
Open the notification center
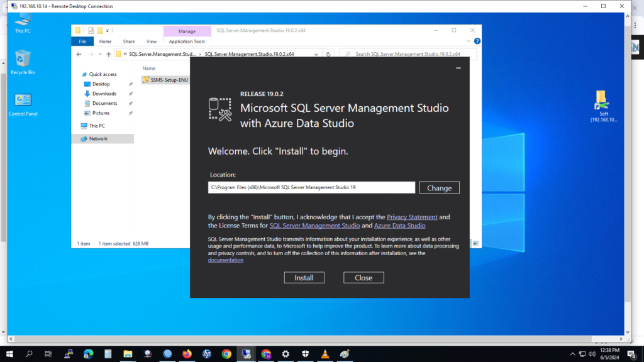(x=631, y=354)
